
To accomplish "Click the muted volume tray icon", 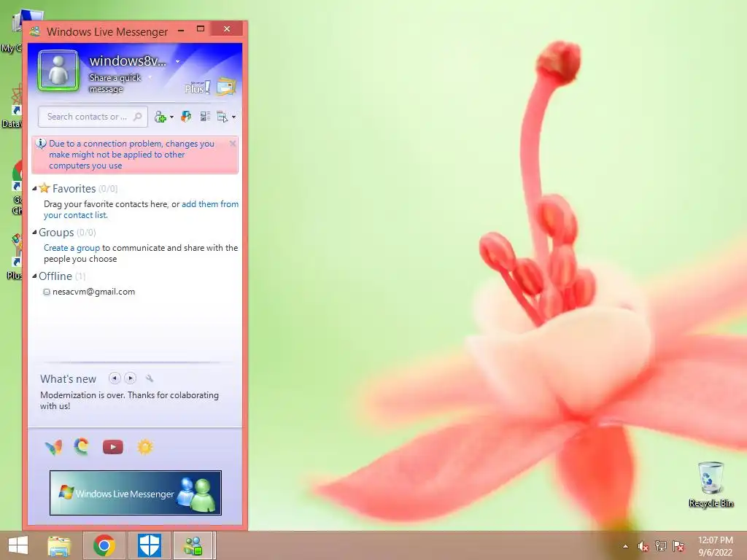I will [x=643, y=547].
